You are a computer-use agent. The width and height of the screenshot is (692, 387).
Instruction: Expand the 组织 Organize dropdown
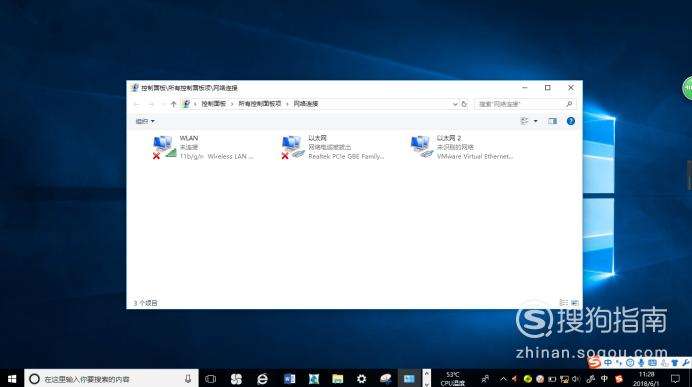click(x=145, y=121)
